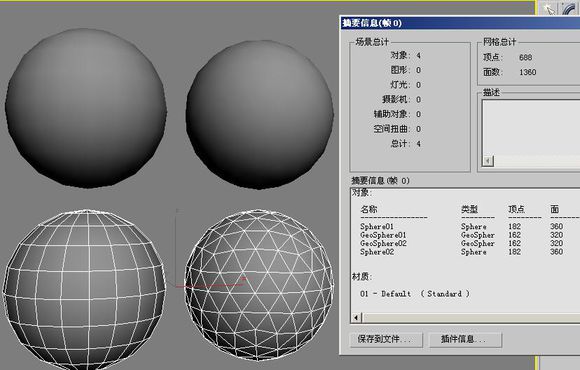Click the 辅助对象: 0 row
The image size is (580, 370).
[x=397, y=114]
